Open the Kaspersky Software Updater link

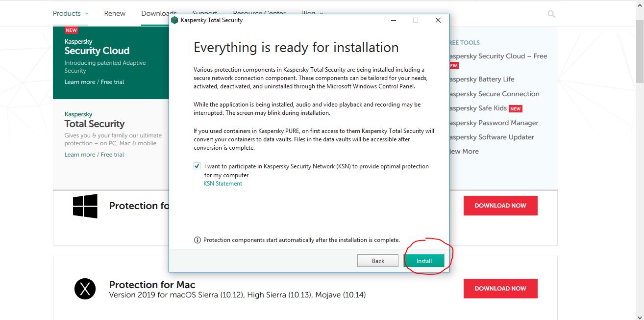[x=491, y=137]
